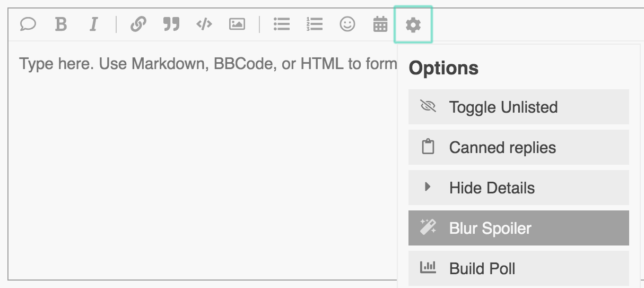
Task: Insert a hyperlink via chain icon
Action: coord(138,24)
